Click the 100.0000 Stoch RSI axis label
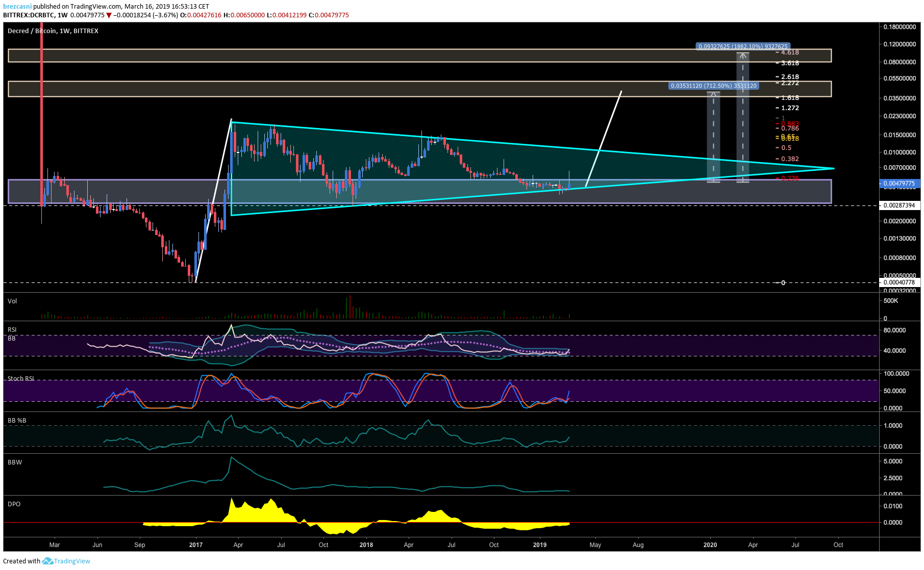924x570 pixels. [896, 374]
